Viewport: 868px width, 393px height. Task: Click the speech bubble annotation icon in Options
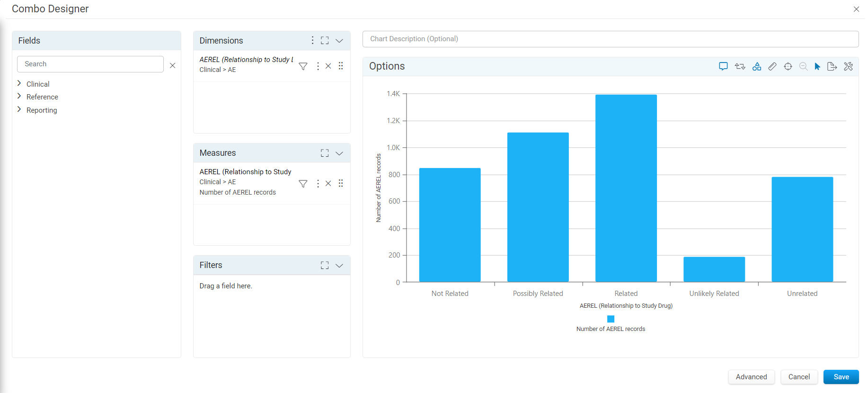723,66
